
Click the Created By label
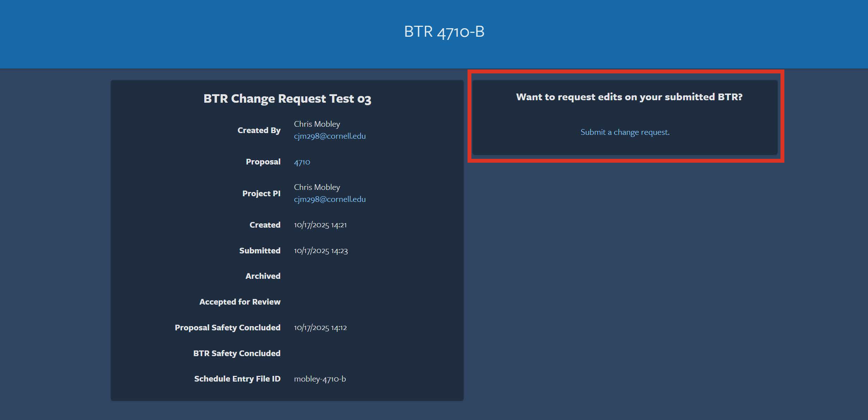pyautogui.click(x=259, y=130)
